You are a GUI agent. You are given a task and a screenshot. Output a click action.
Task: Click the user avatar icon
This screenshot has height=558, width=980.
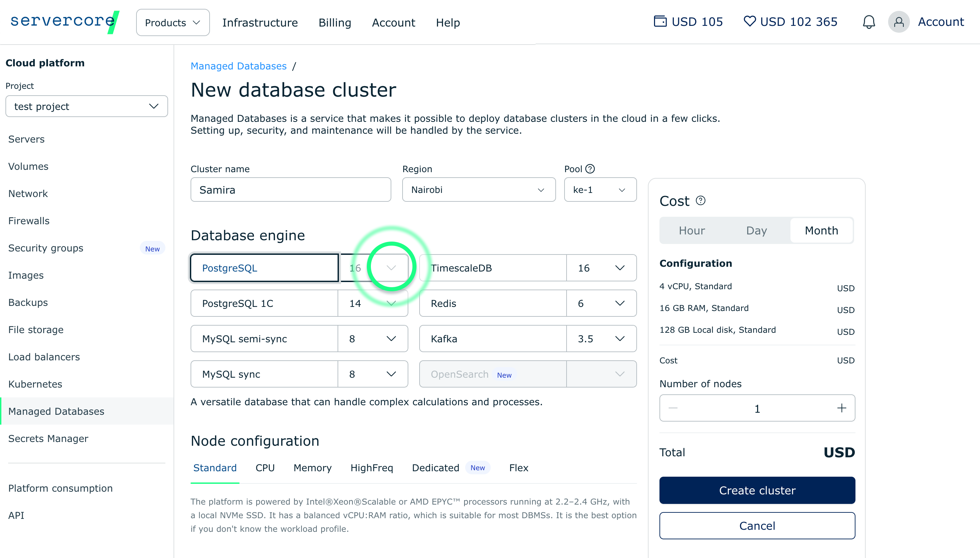coord(898,22)
